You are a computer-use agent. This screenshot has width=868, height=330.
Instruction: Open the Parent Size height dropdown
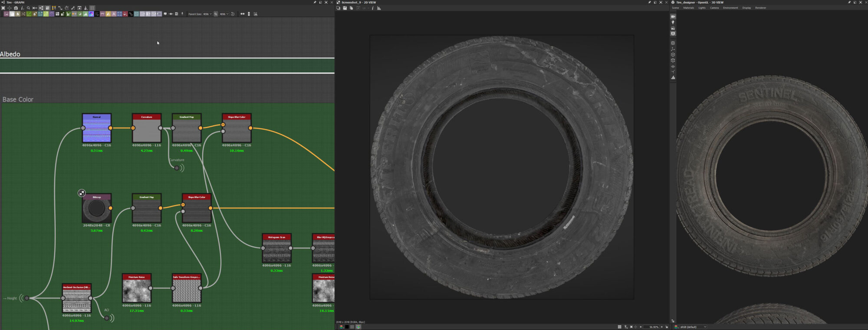pyautogui.click(x=224, y=14)
